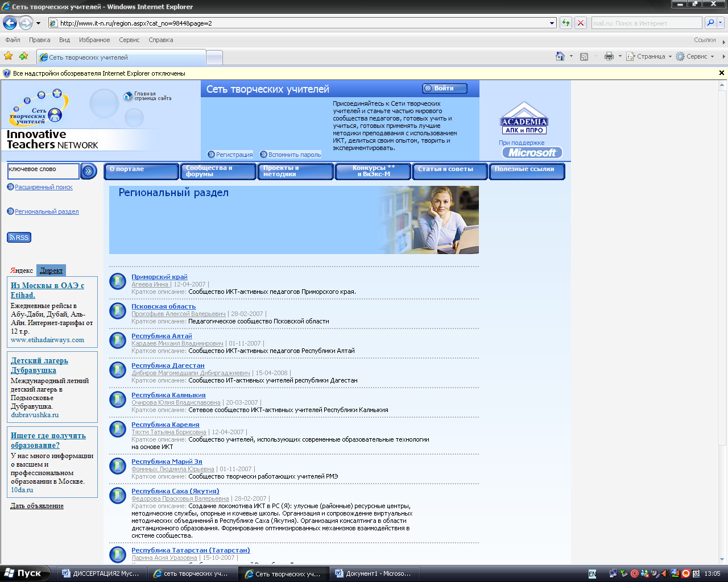The height and width of the screenshot is (582, 728).
Task: Click the search magnifier icon in IE
Action: click(710, 23)
